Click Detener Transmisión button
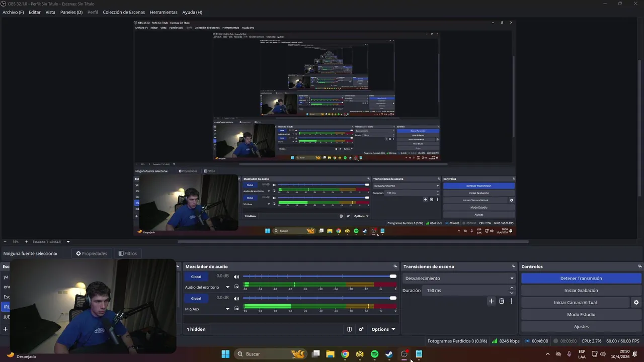 581,279
